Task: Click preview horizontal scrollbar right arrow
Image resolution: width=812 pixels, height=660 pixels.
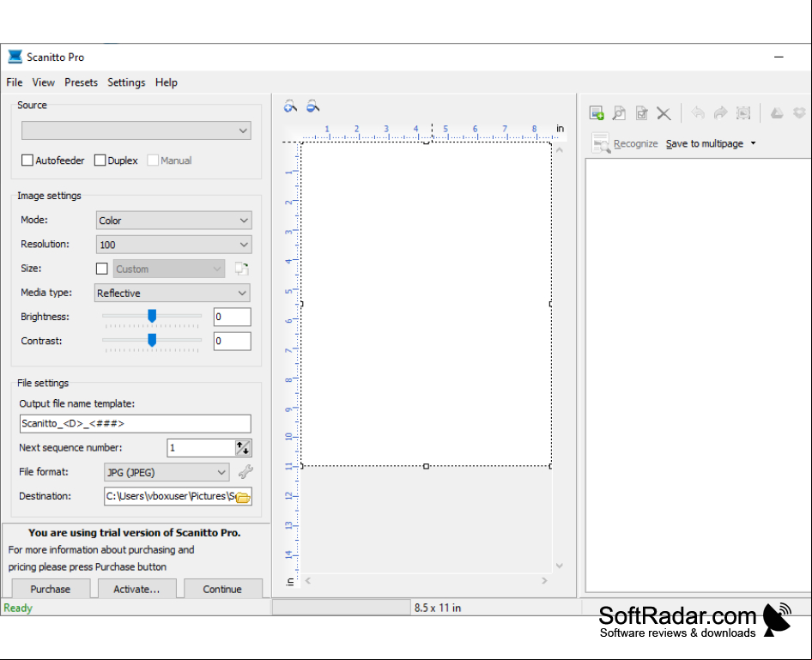Action: pos(544,581)
